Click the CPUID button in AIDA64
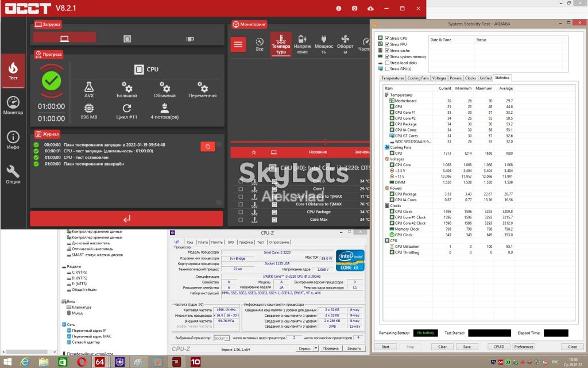 (499, 347)
